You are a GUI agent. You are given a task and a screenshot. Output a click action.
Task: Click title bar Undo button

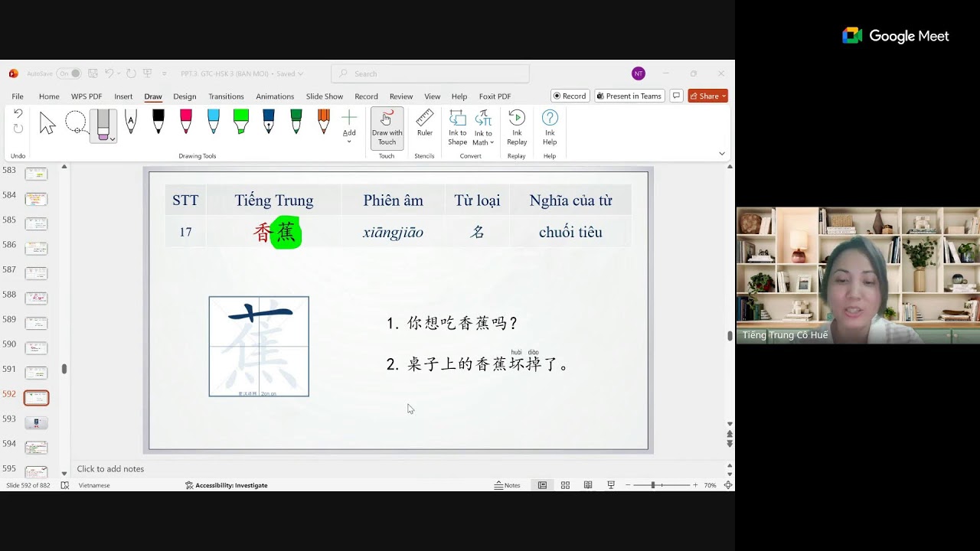[109, 73]
